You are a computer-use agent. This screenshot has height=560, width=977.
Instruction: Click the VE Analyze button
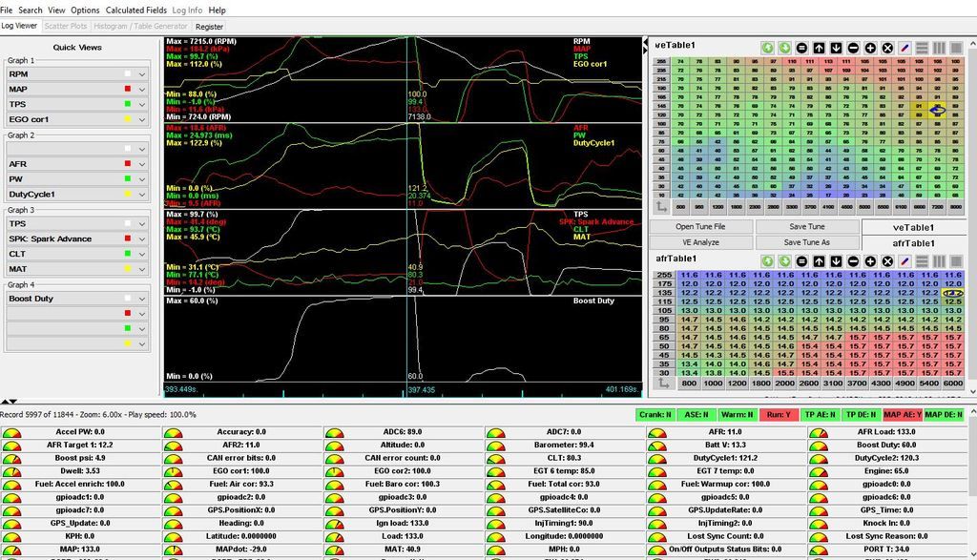click(700, 242)
